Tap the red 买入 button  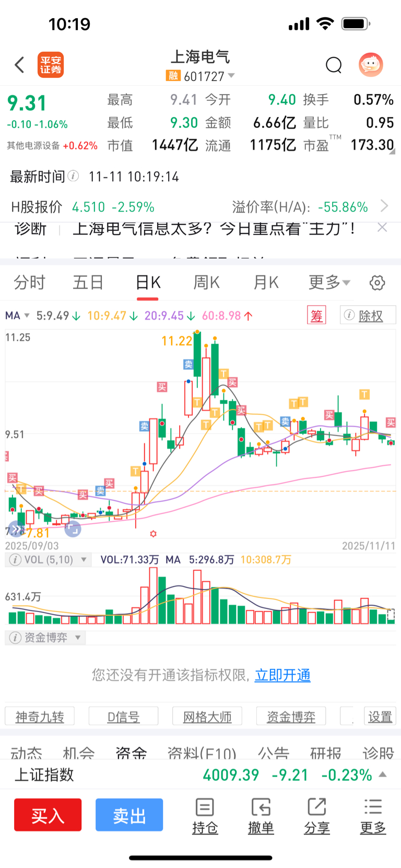[x=48, y=815]
